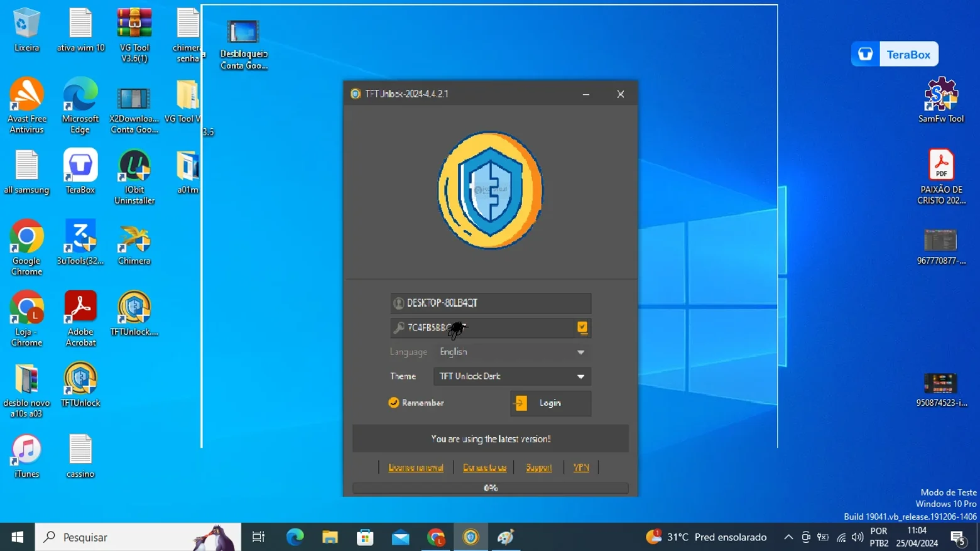Viewport: 980px width, 551px height.
Task: Open the X2Downloa... Conta Goo... video file
Action: [x=134, y=110]
